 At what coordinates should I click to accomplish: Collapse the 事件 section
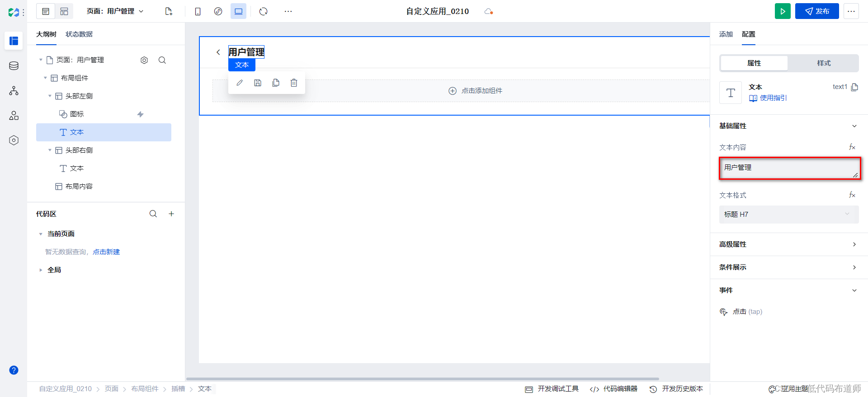(854, 290)
